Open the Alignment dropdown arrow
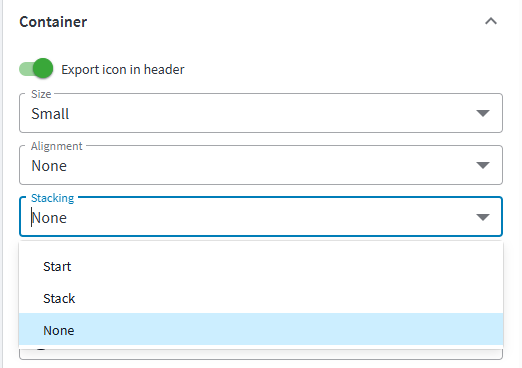 (483, 165)
